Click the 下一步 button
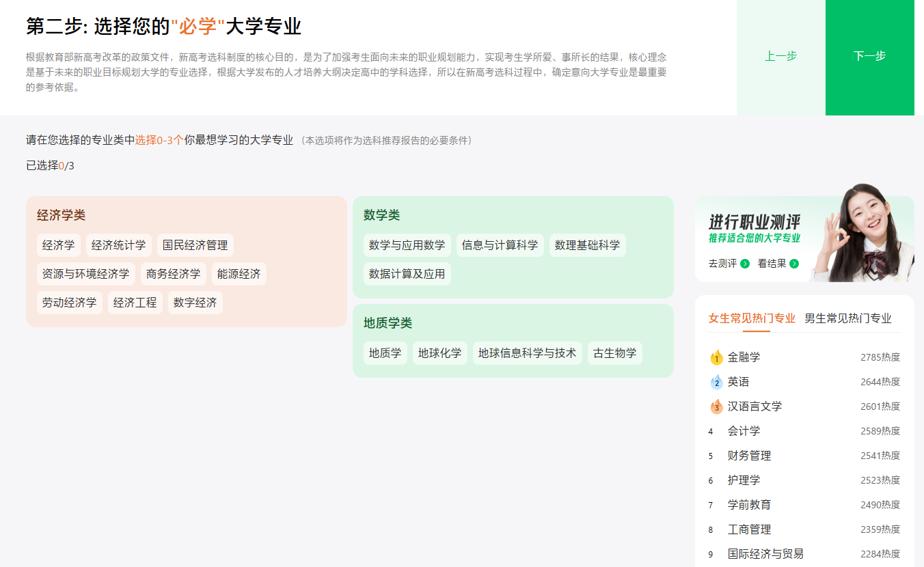Viewport: 924px width, 567px height. (x=869, y=57)
